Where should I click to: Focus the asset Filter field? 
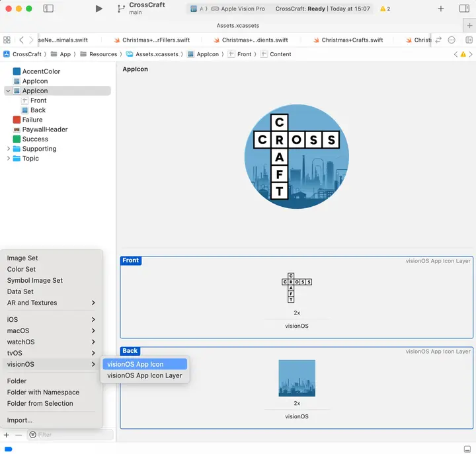click(x=71, y=435)
